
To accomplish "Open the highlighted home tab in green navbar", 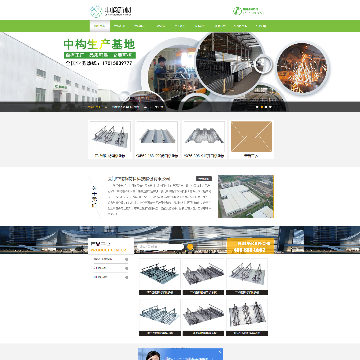I will tap(100, 26).
